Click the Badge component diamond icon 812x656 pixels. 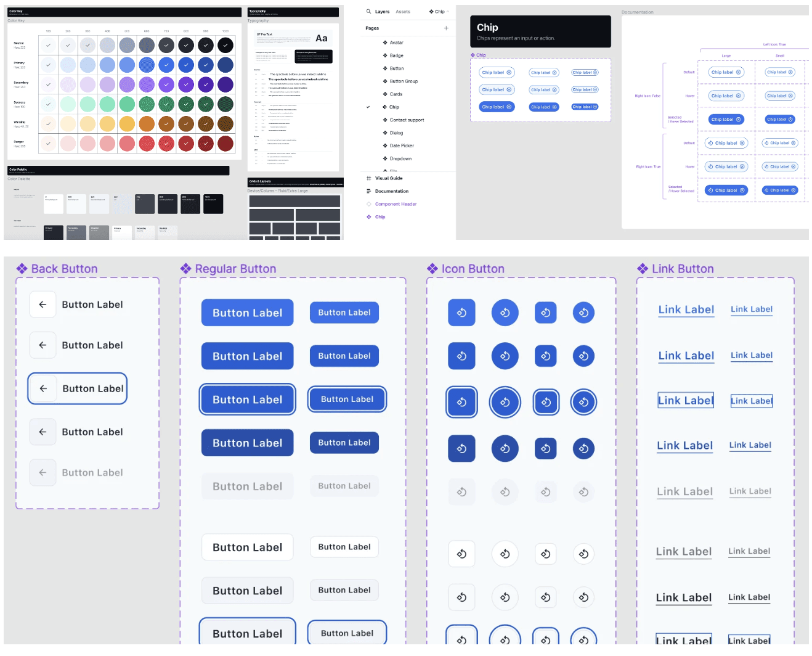[384, 55]
